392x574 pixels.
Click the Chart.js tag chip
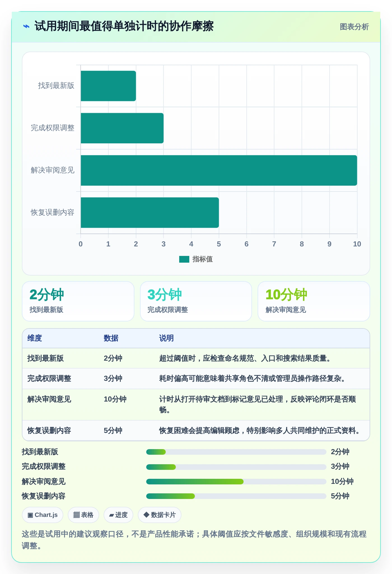coord(43,515)
